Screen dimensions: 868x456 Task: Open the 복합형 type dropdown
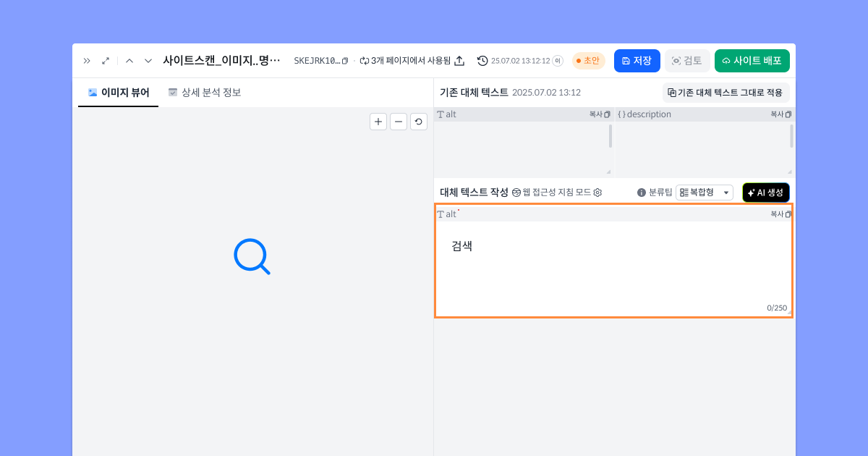click(x=705, y=193)
